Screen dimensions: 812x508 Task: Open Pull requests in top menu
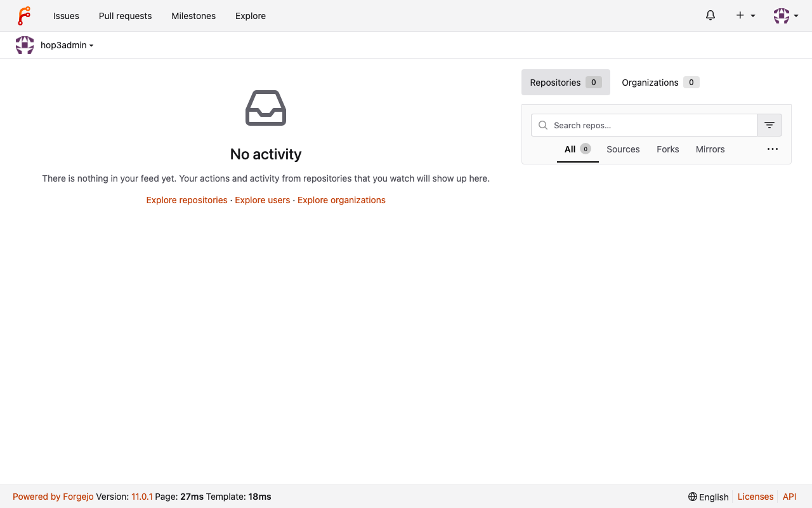point(126,16)
